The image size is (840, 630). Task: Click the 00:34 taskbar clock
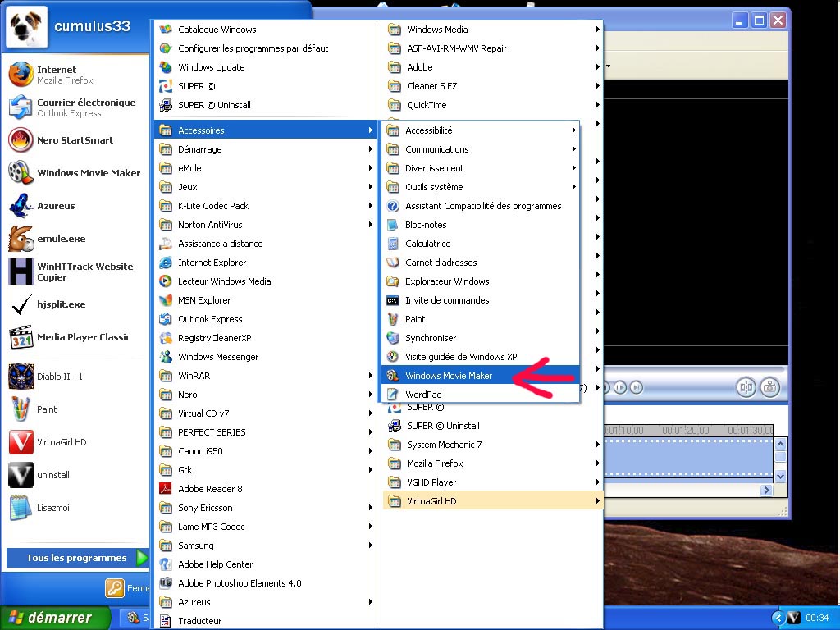pos(817,618)
